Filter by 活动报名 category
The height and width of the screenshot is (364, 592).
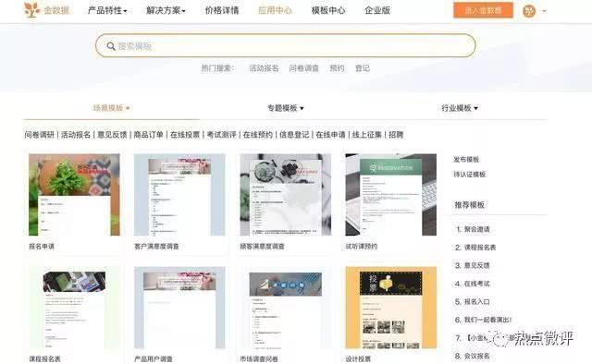[x=76, y=135]
